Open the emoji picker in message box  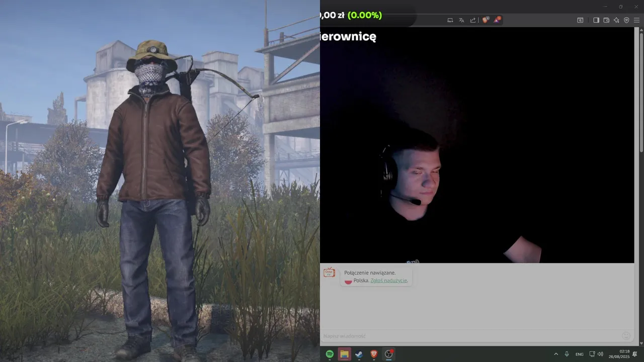626,335
